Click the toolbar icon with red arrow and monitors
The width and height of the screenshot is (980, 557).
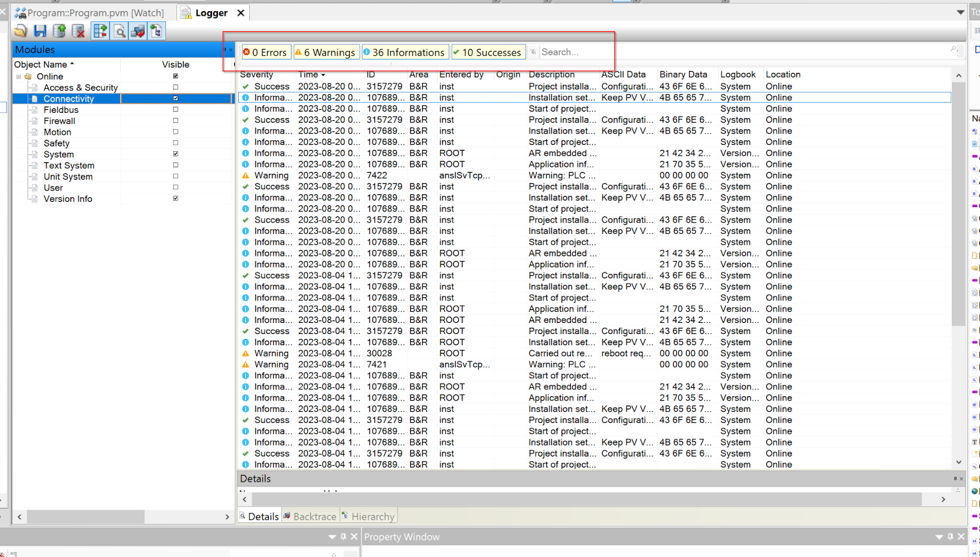click(x=138, y=31)
